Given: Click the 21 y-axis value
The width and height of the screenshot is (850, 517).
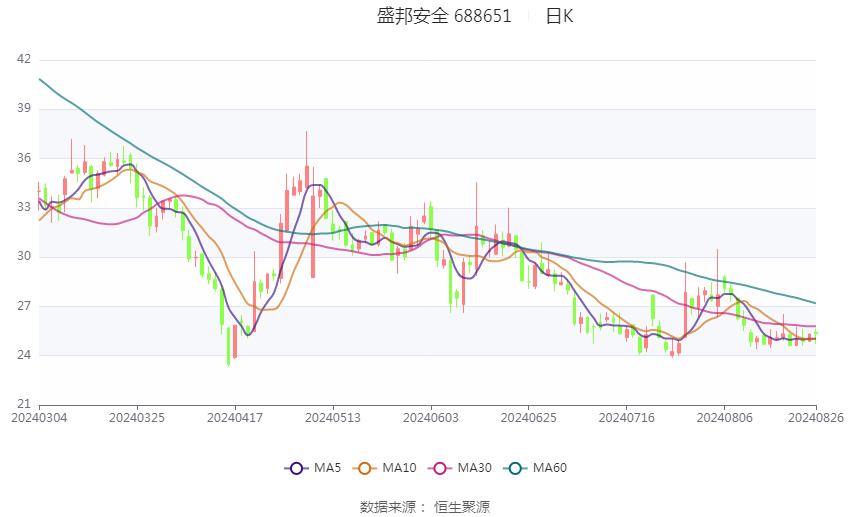Looking at the screenshot, I should point(24,404).
